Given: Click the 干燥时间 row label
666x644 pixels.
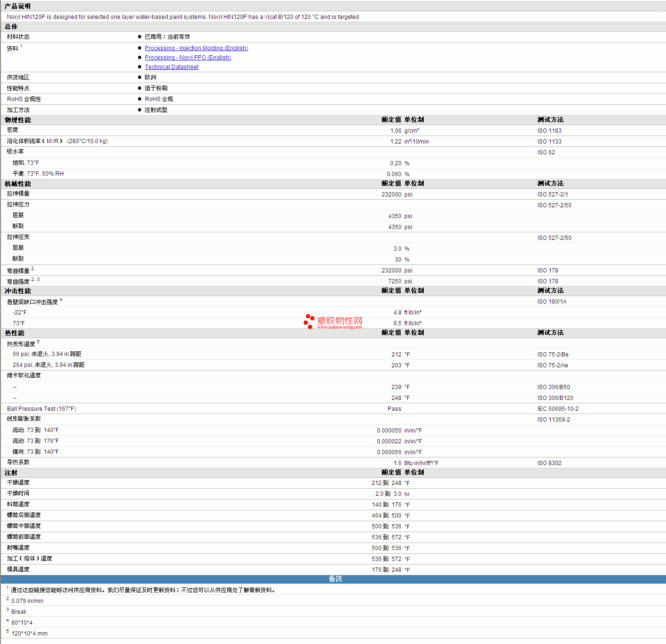Looking at the screenshot, I should [x=18, y=493].
